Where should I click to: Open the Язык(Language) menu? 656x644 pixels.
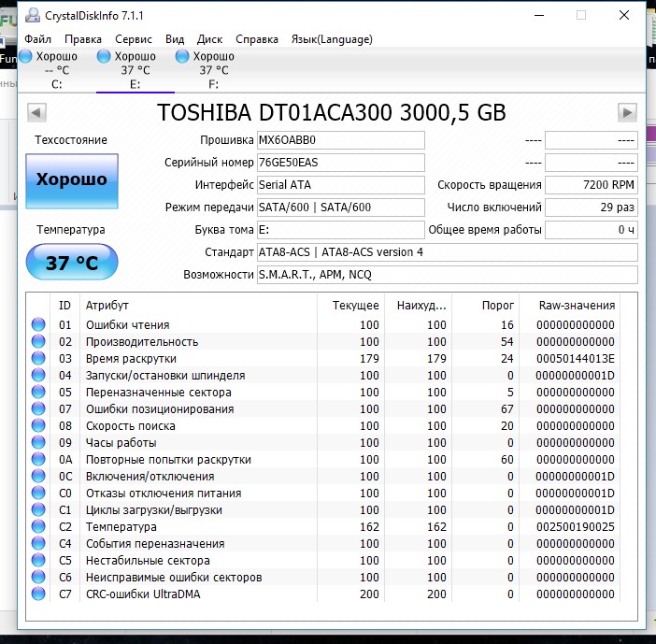[332, 39]
